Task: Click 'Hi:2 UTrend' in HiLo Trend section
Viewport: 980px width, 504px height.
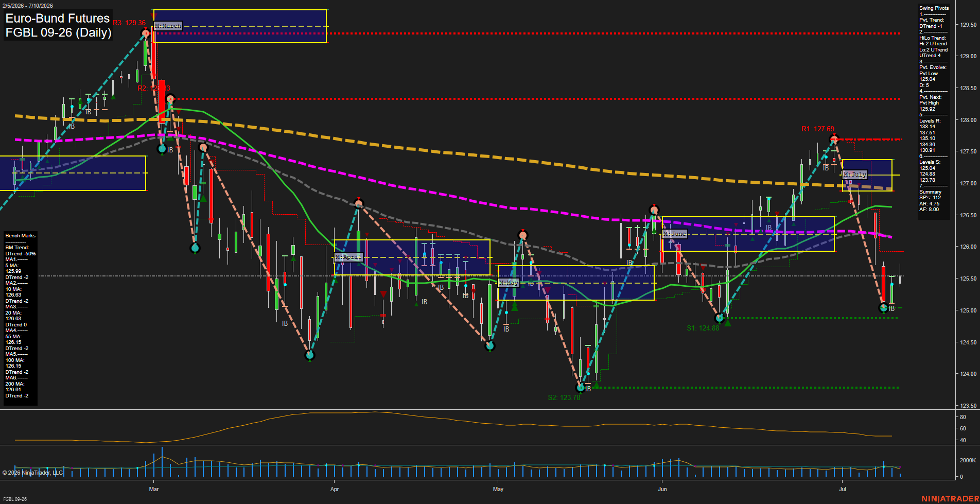Action: (933, 44)
